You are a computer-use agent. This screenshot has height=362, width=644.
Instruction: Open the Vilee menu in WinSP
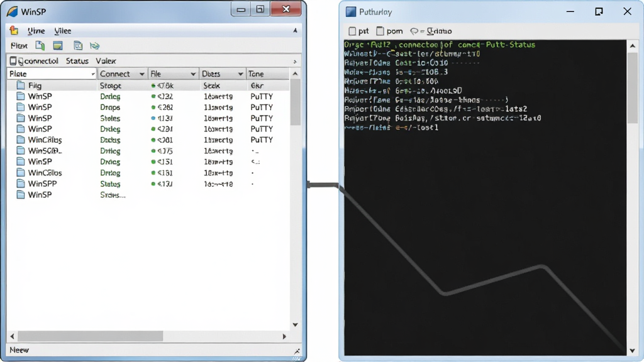coord(62,31)
